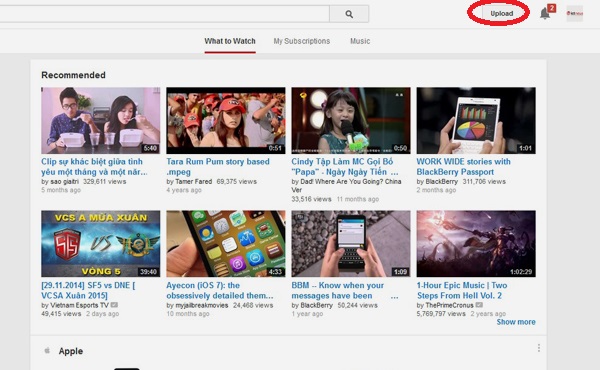Click the '329,611 views' text

[x=104, y=182]
